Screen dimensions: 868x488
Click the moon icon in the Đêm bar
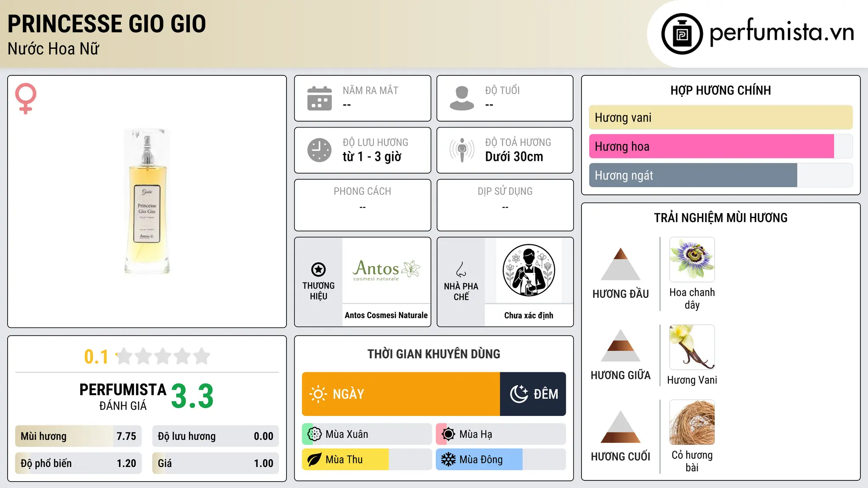519,394
